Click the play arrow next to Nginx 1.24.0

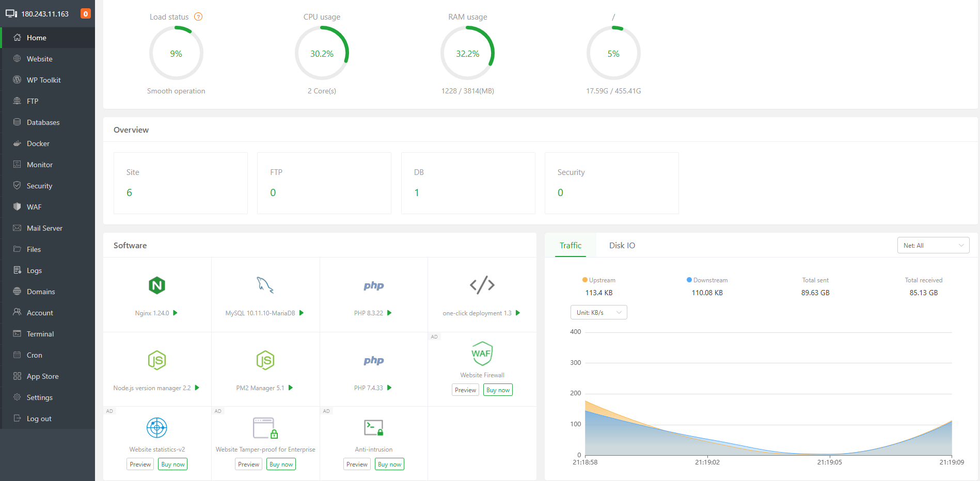click(x=176, y=313)
